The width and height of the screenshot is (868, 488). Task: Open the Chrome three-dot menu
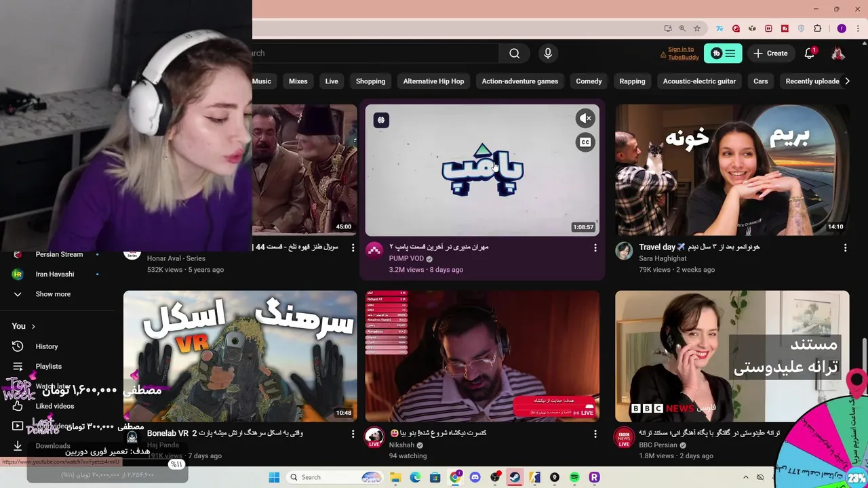[858, 28]
